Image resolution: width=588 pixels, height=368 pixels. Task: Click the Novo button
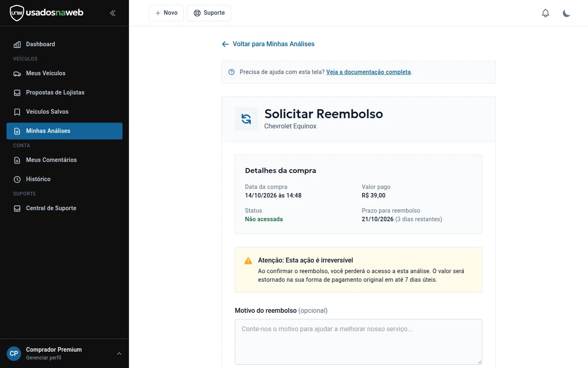click(x=166, y=13)
